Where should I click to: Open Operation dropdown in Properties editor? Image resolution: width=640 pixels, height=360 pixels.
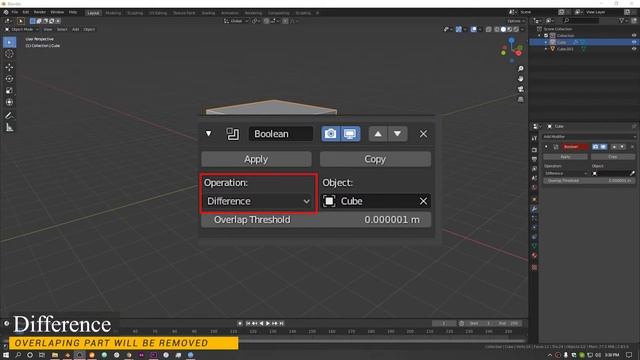pyautogui.click(x=566, y=173)
